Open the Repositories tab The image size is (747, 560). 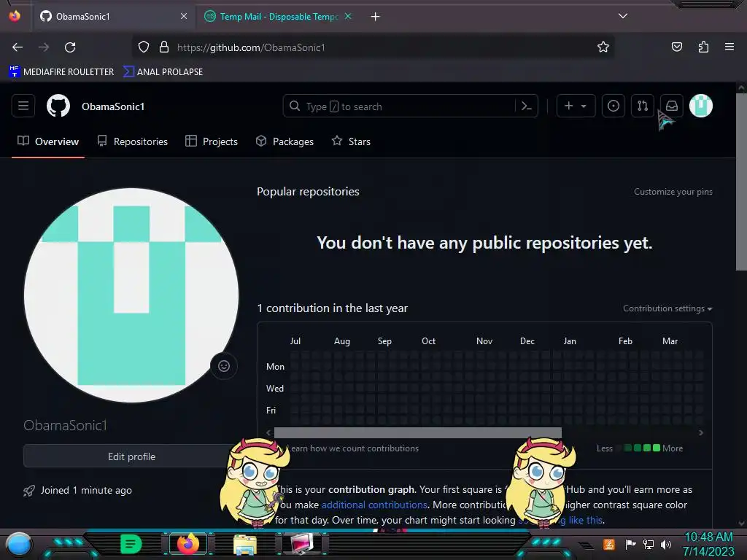click(133, 141)
